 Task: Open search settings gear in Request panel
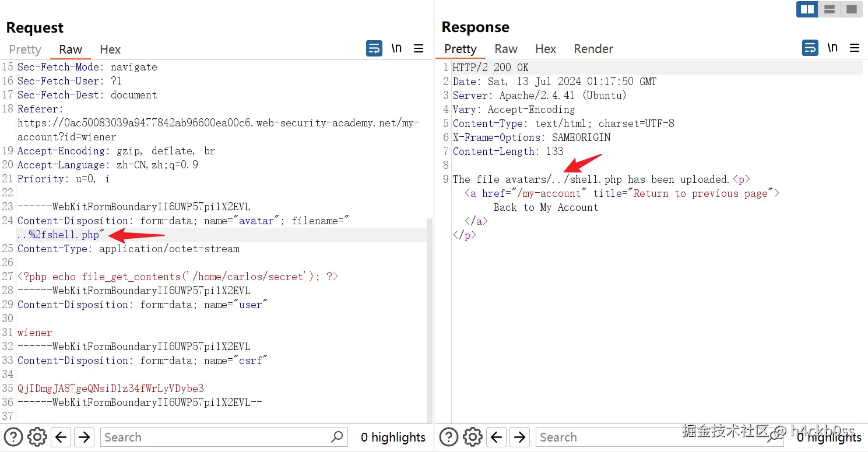[37, 437]
